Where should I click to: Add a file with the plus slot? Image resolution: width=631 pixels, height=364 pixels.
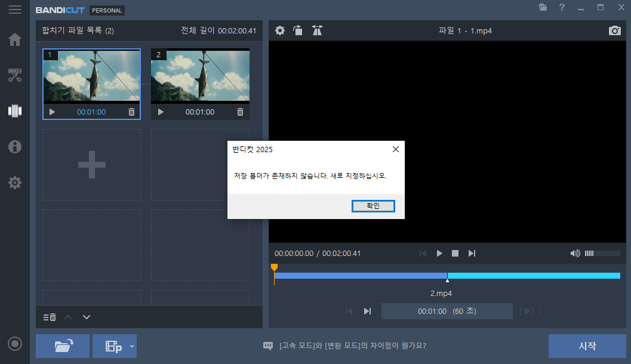click(x=92, y=165)
